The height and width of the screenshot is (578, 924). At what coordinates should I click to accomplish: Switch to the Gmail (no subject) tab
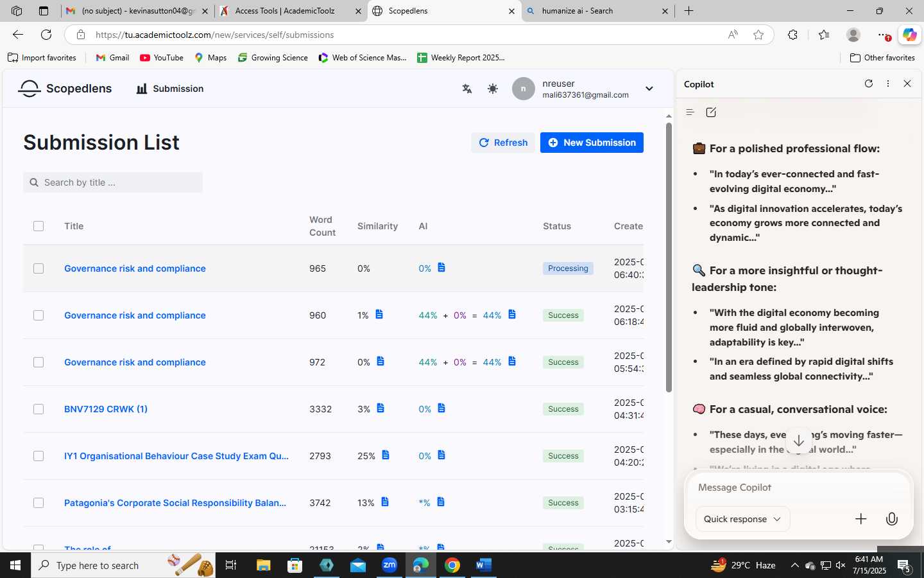(x=138, y=11)
